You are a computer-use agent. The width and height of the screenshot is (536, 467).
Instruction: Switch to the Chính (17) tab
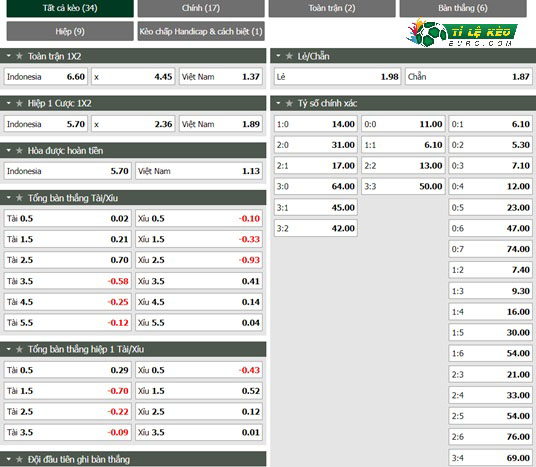coord(201,8)
